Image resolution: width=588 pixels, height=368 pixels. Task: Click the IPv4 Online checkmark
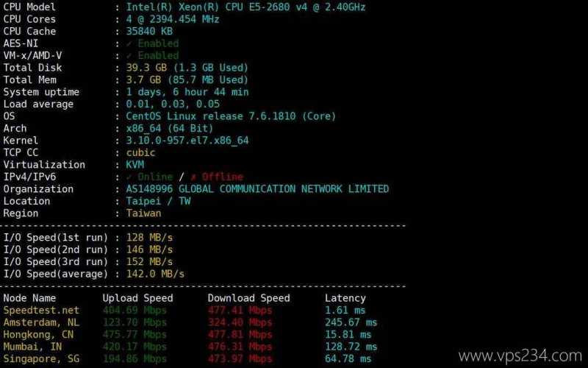(x=129, y=177)
